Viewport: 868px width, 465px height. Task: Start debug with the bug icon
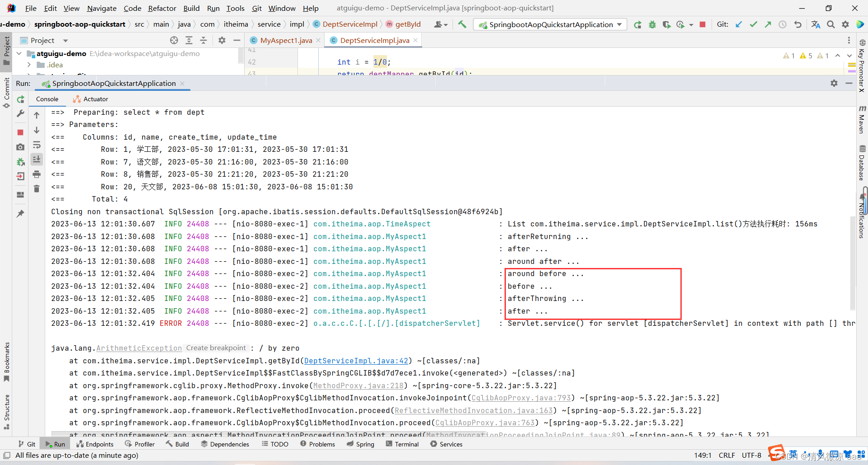point(652,24)
